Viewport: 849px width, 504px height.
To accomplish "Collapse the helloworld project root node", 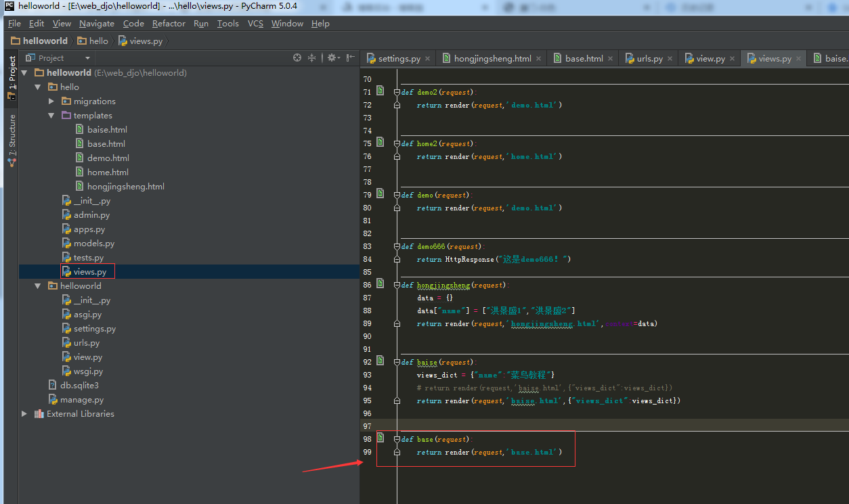I will [24, 72].
